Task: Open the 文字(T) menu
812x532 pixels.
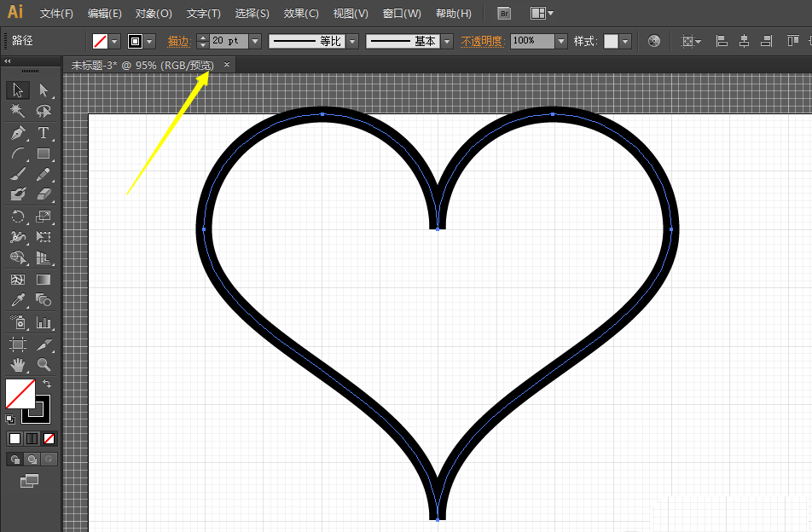Action: pos(204,14)
